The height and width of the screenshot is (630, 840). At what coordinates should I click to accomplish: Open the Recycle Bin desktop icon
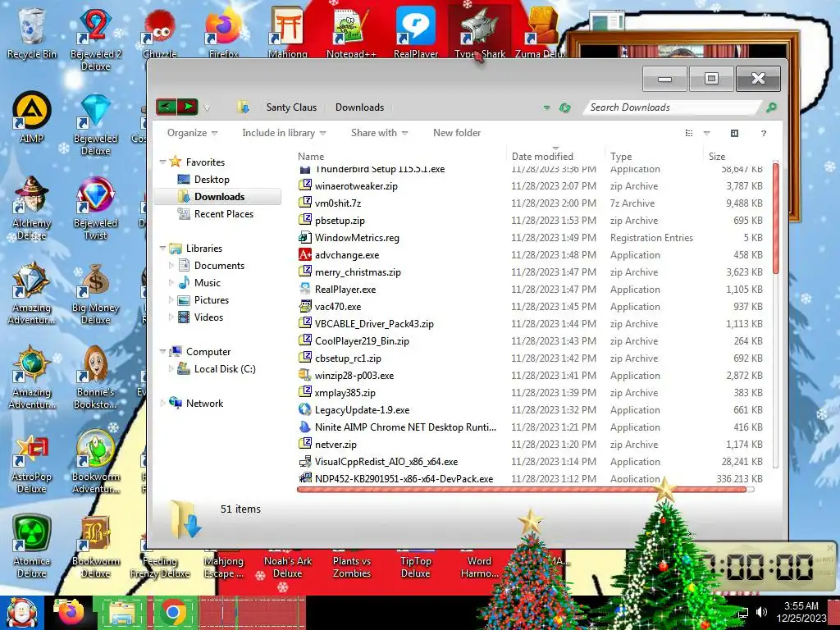31,32
